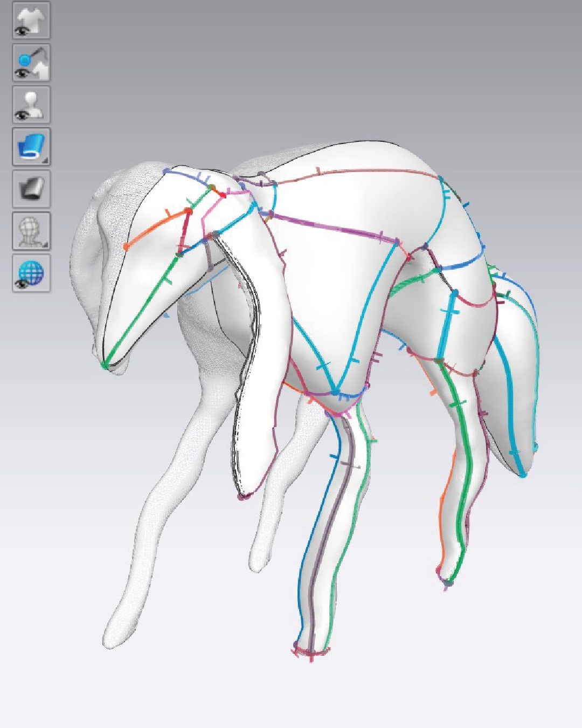Select the pink stitched hem at the front paw
582x728 pixels.
pyautogui.click(x=311, y=653)
